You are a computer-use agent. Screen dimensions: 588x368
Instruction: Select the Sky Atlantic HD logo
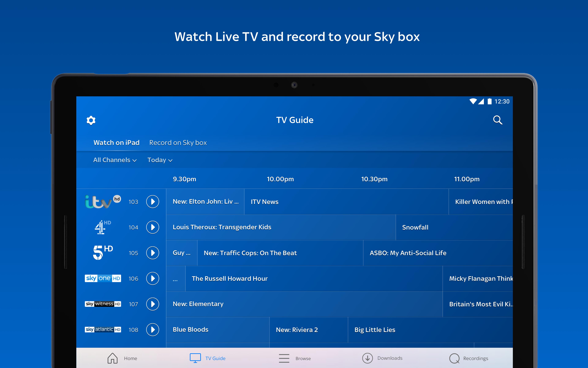point(103,330)
